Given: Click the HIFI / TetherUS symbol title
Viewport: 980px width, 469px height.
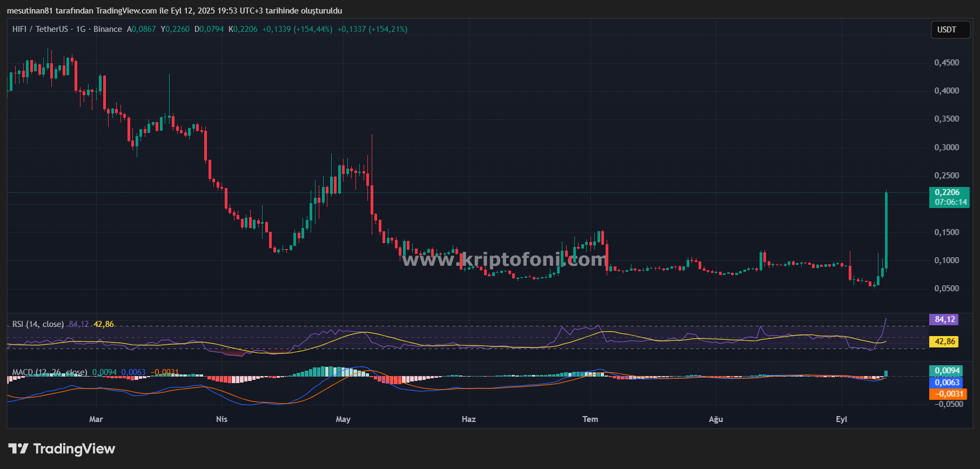Looking at the screenshot, I should (x=41, y=29).
